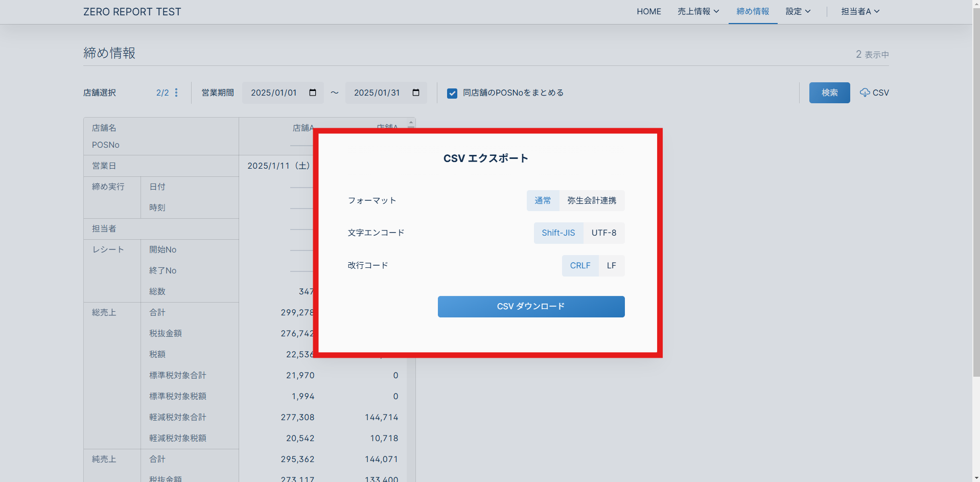Select the 弥生会計連携 format option

(592, 201)
